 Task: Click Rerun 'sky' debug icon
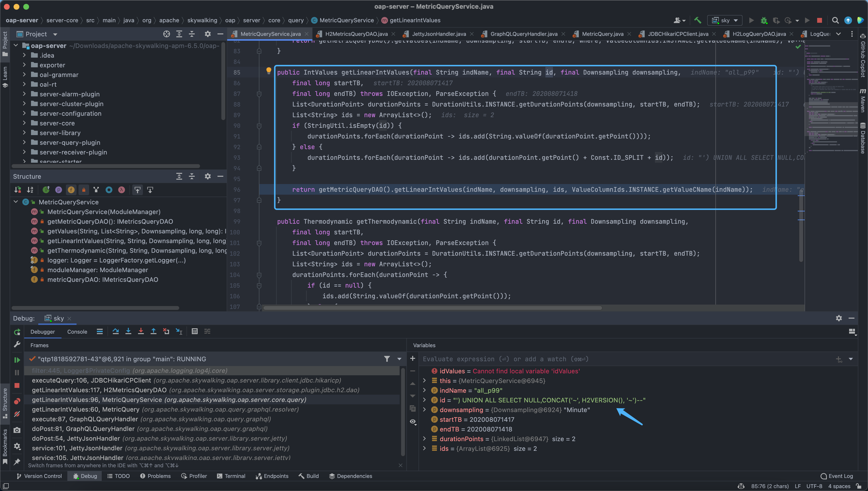[x=17, y=332]
